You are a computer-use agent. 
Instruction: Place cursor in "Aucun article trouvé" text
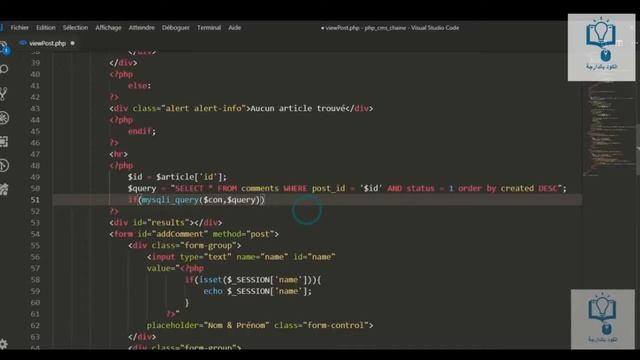pyautogui.click(x=298, y=108)
